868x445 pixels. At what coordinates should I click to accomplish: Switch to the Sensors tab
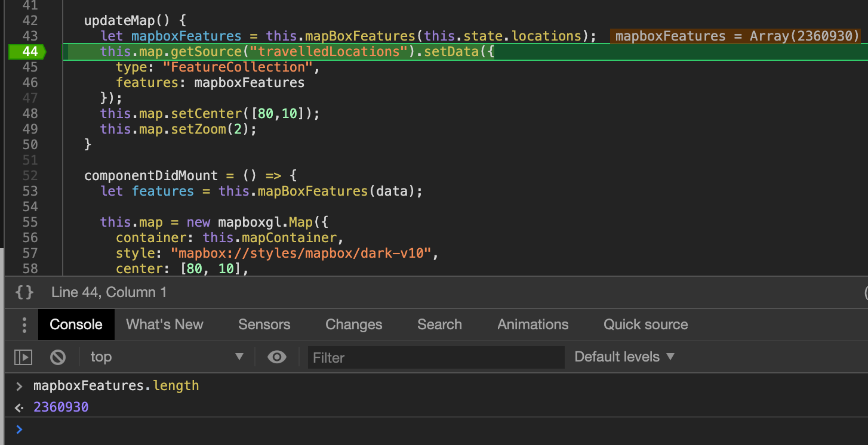click(264, 325)
